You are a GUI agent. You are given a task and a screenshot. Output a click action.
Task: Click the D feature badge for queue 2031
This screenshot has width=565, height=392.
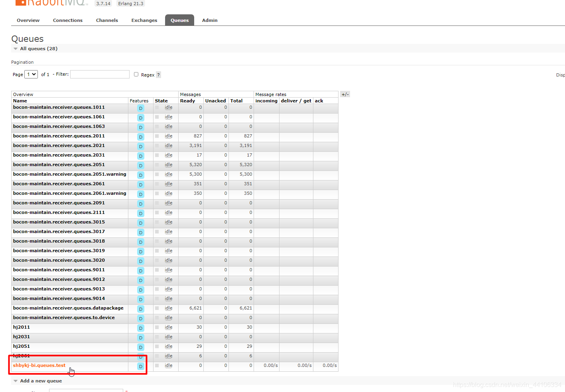click(x=141, y=156)
